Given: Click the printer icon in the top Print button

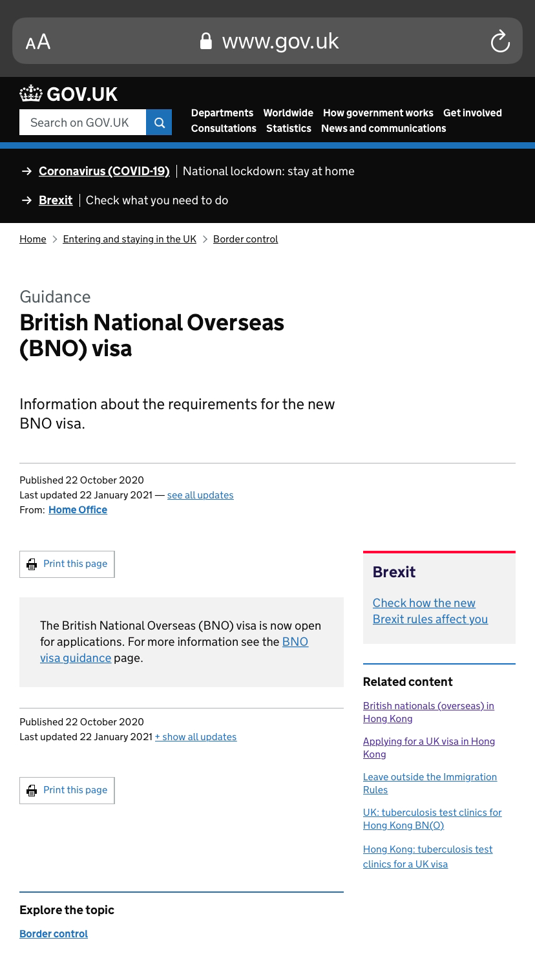Looking at the screenshot, I should (32, 564).
